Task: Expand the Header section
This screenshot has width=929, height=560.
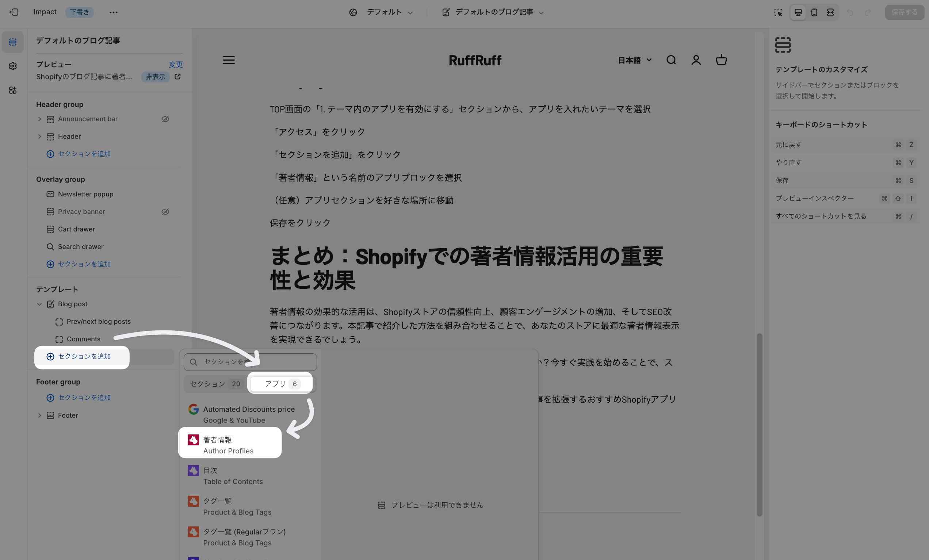Action: (x=39, y=137)
